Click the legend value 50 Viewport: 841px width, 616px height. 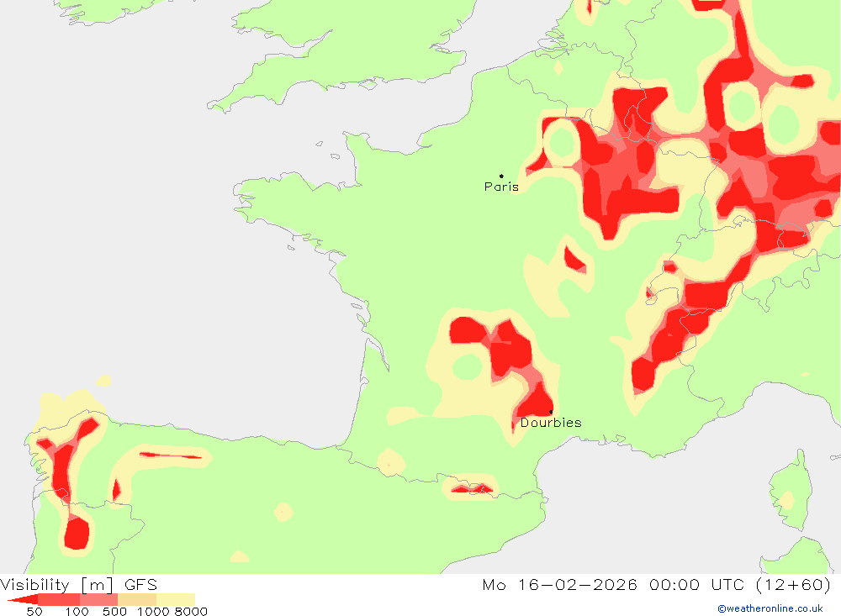click(34, 612)
